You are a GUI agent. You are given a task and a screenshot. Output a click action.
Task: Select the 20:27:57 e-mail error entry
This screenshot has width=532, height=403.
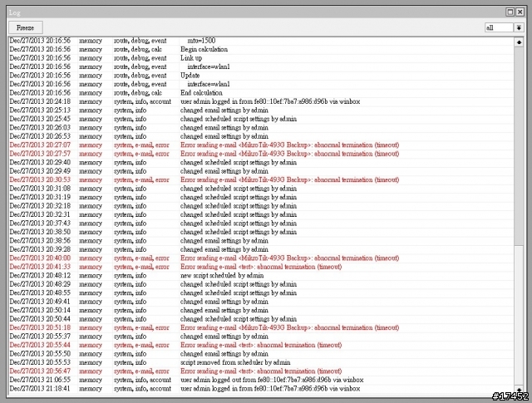[261, 154]
